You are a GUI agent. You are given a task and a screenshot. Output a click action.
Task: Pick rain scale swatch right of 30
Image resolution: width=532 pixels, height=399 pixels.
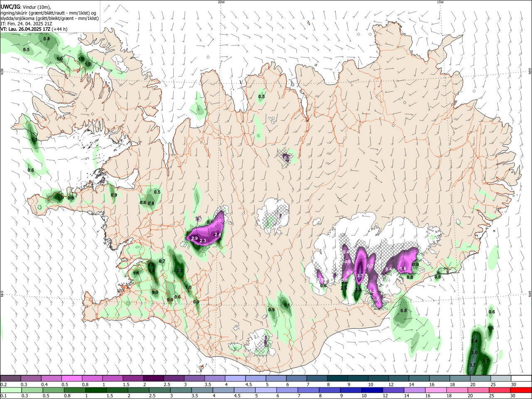tap(521, 390)
